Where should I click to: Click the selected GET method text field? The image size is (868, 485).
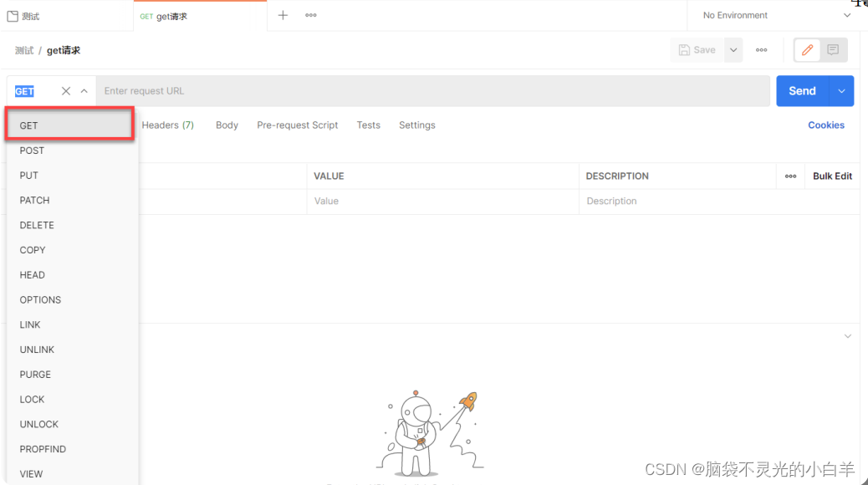(24, 91)
